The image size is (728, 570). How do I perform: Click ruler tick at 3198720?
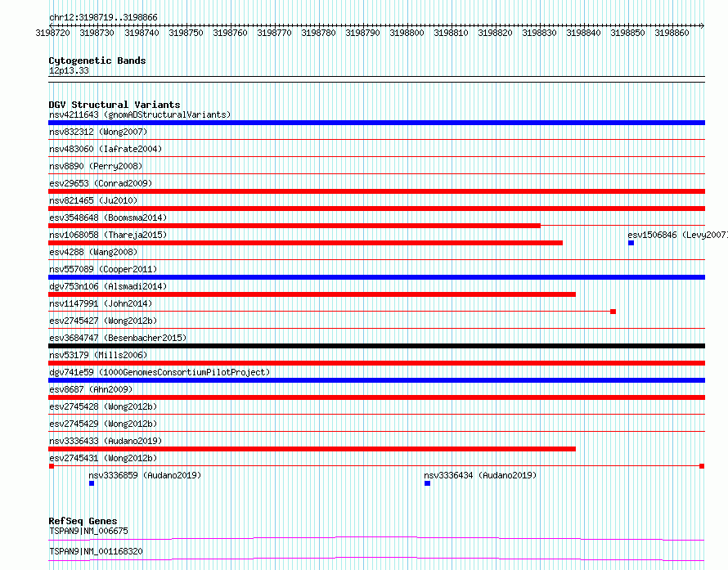[53, 33]
